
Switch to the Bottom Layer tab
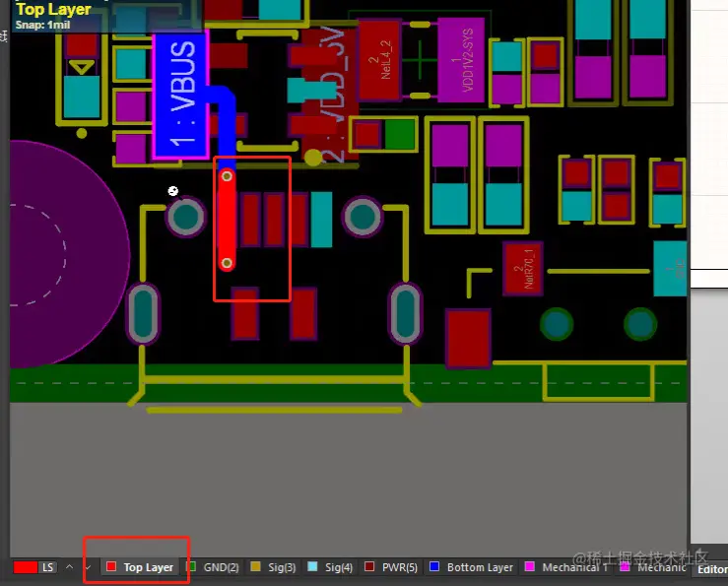point(472,567)
